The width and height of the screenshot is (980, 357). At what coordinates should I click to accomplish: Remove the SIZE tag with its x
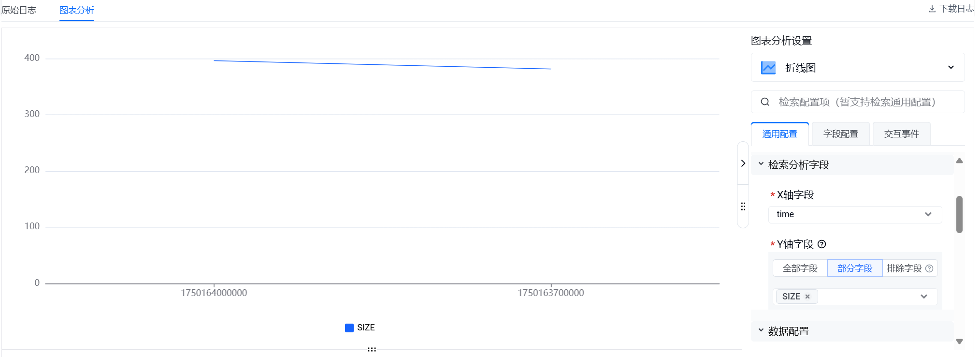pyautogui.click(x=807, y=297)
